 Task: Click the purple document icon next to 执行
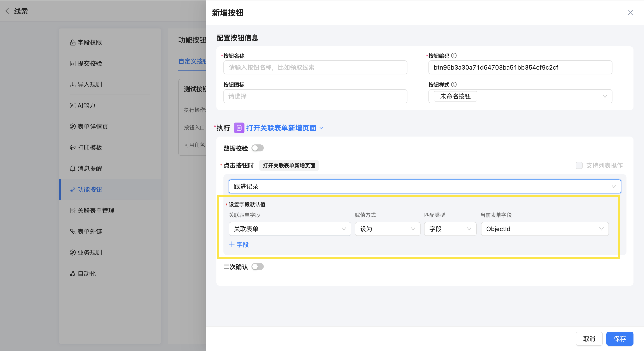click(239, 128)
